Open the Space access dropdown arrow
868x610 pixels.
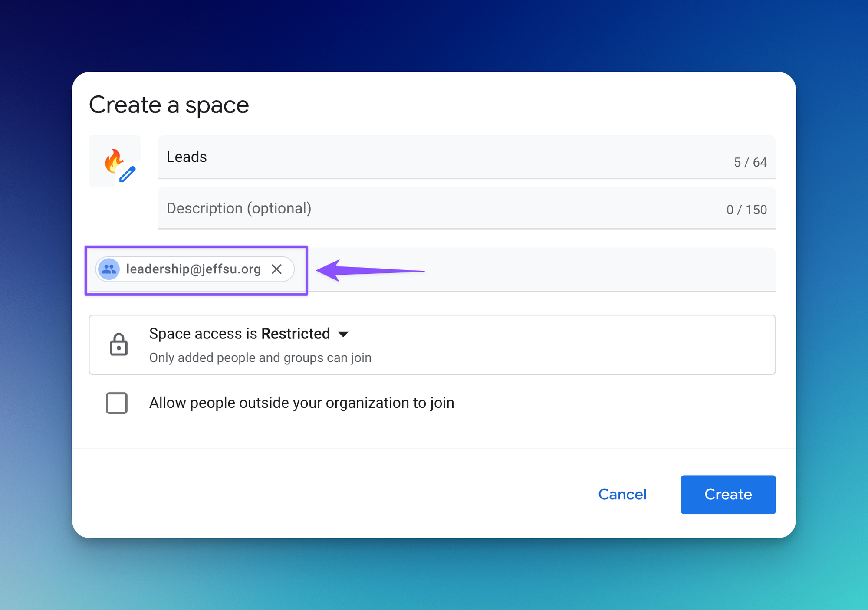343,334
